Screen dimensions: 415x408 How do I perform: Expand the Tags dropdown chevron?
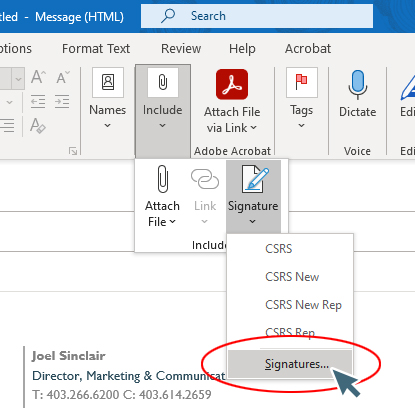pos(301,126)
